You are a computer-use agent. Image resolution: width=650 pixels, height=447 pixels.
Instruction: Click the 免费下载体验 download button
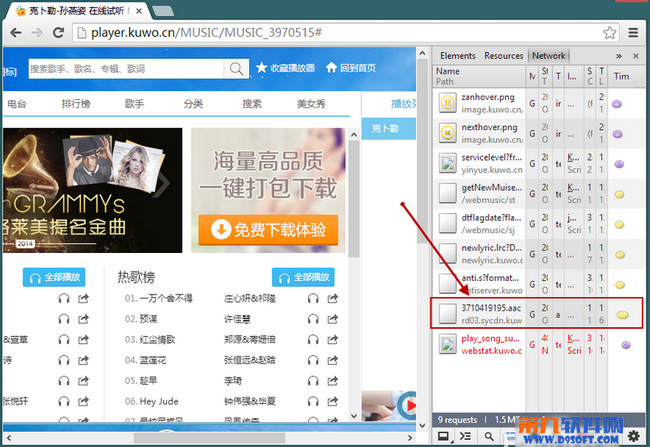(x=266, y=230)
